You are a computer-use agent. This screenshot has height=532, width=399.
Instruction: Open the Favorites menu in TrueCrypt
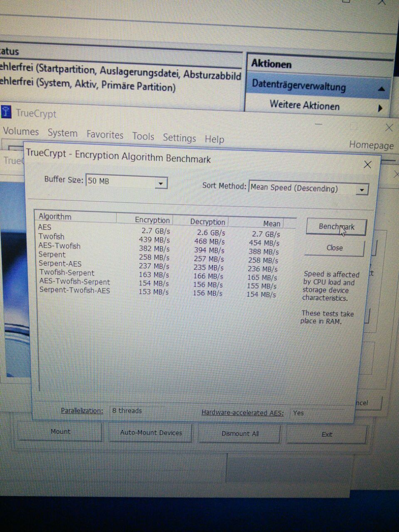[x=105, y=135]
